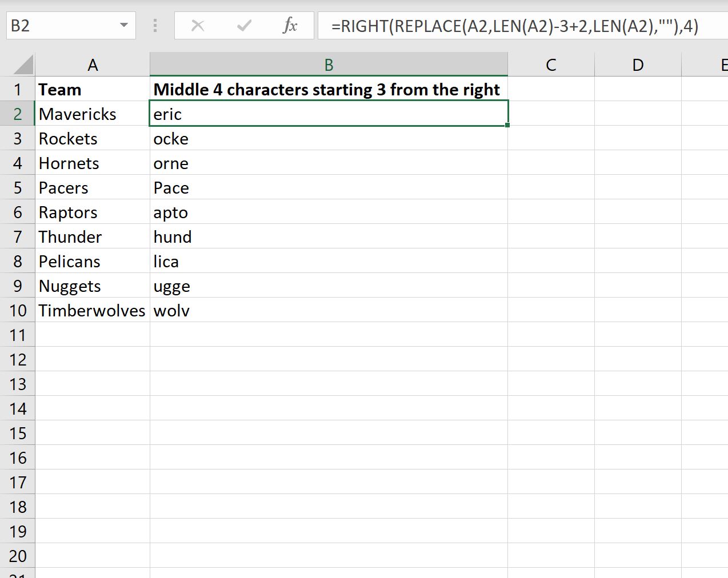Open the Name Box dropdown arrow
Viewport: 728px width, 578px height.
click(x=123, y=26)
